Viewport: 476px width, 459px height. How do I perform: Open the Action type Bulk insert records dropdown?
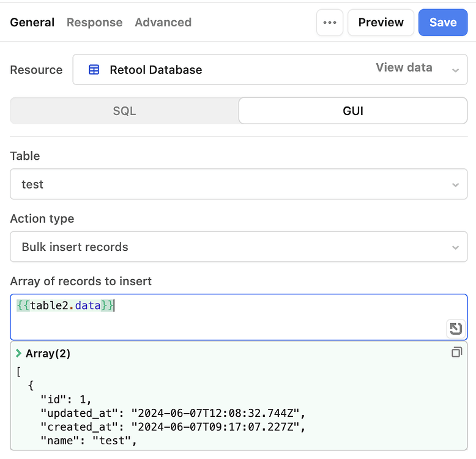tap(239, 247)
